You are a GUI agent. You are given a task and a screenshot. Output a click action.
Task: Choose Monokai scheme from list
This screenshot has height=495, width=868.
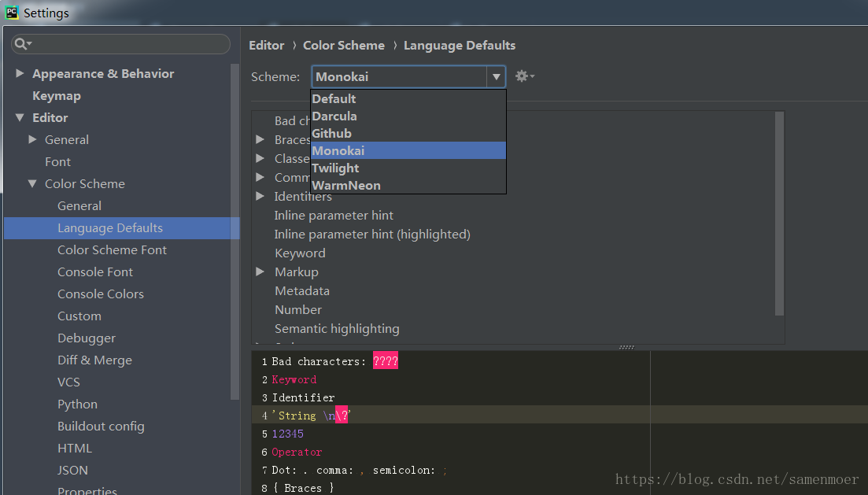[408, 150]
